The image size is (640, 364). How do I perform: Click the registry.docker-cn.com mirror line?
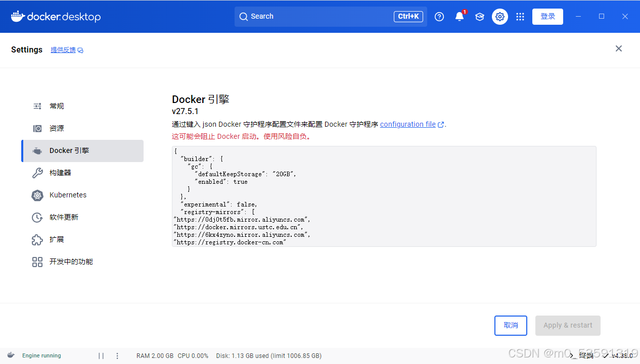(x=230, y=242)
